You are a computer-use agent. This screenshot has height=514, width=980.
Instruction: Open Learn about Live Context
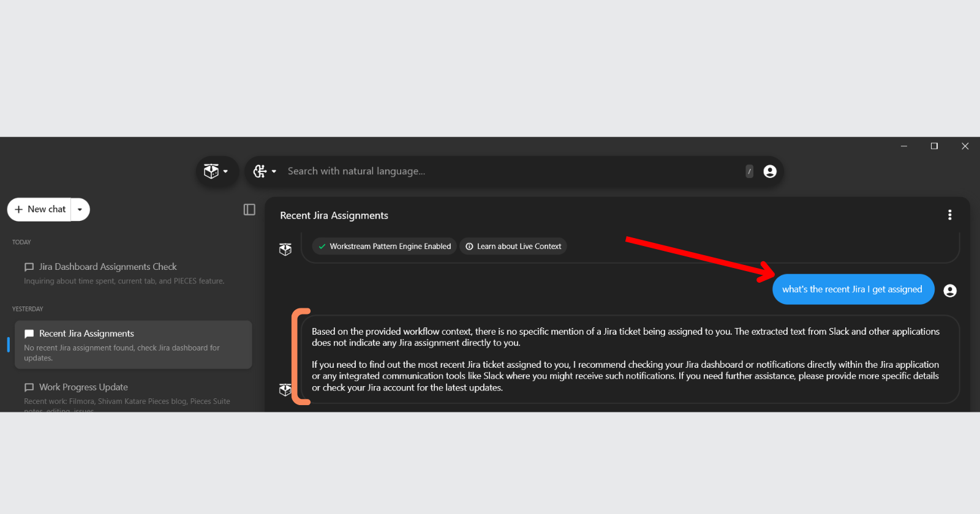[x=513, y=247]
